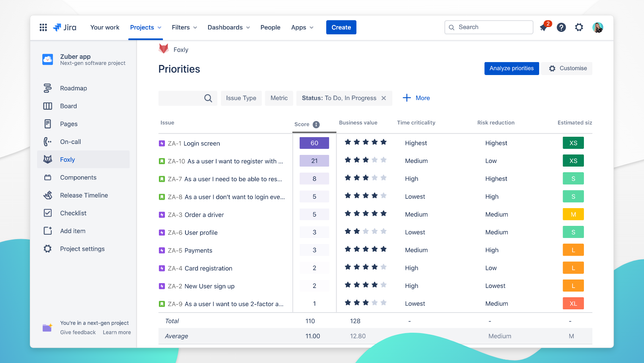Expand the Projects menu
Viewport: 644px width, 363px height.
coord(146,28)
